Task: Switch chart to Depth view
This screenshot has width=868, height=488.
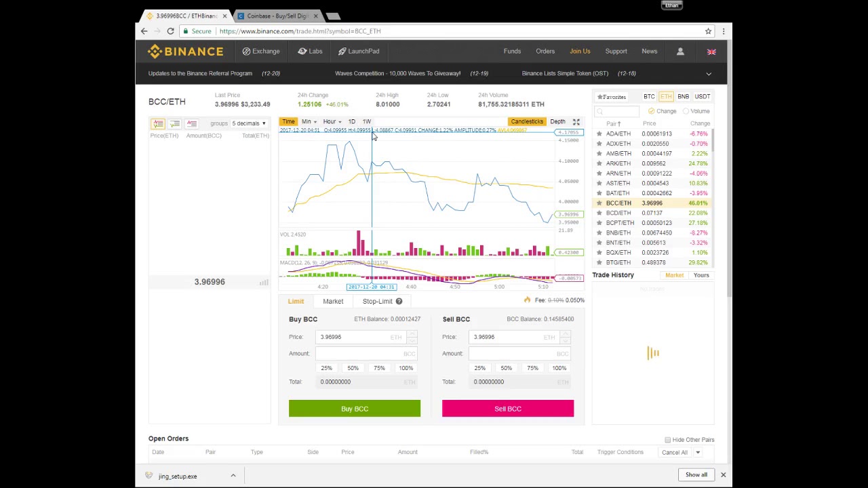Action: point(557,122)
